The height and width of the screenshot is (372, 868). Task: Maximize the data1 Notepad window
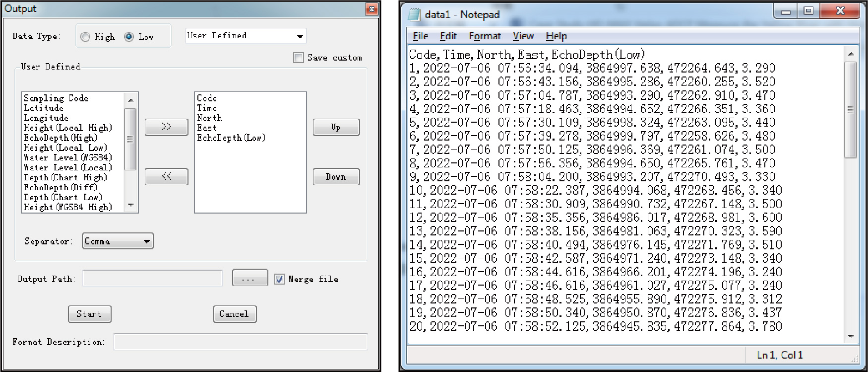tap(808, 11)
